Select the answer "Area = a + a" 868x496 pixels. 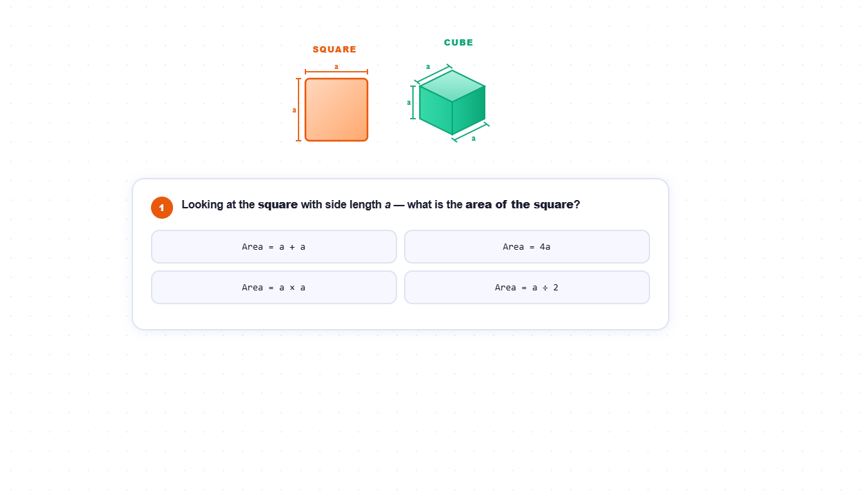[x=274, y=247]
